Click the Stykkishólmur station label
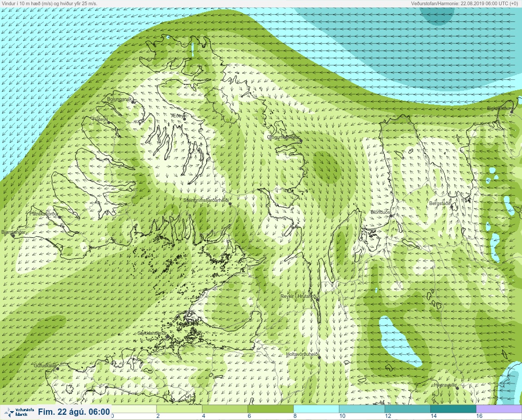This screenshot has width=522, height=420. coord(152,333)
